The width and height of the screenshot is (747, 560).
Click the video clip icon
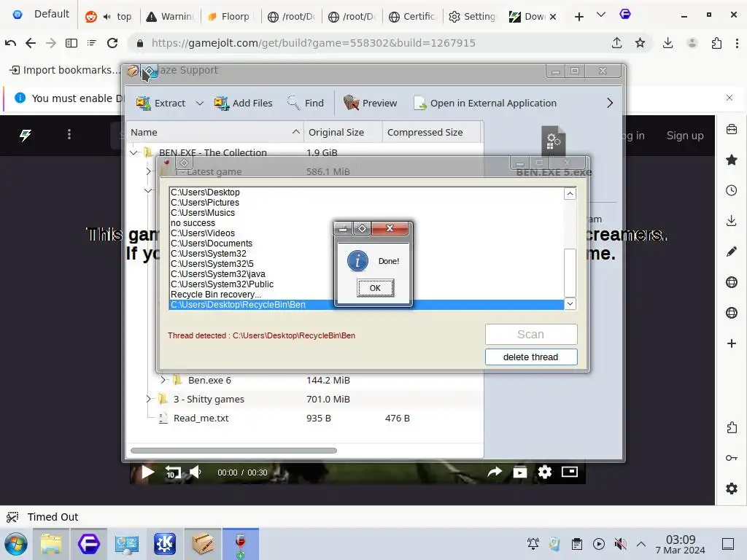coord(519,472)
